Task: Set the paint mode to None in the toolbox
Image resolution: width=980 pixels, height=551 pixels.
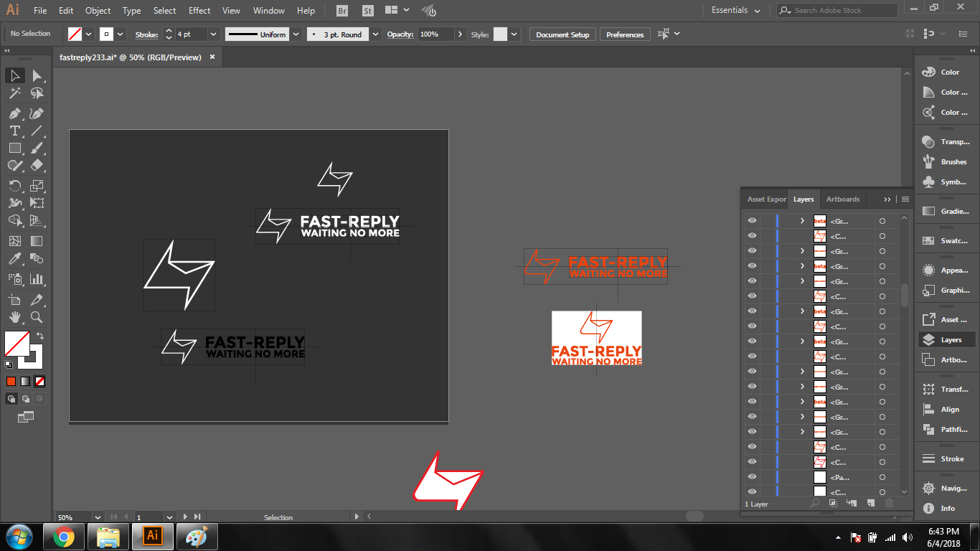Action: pyautogui.click(x=40, y=381)
